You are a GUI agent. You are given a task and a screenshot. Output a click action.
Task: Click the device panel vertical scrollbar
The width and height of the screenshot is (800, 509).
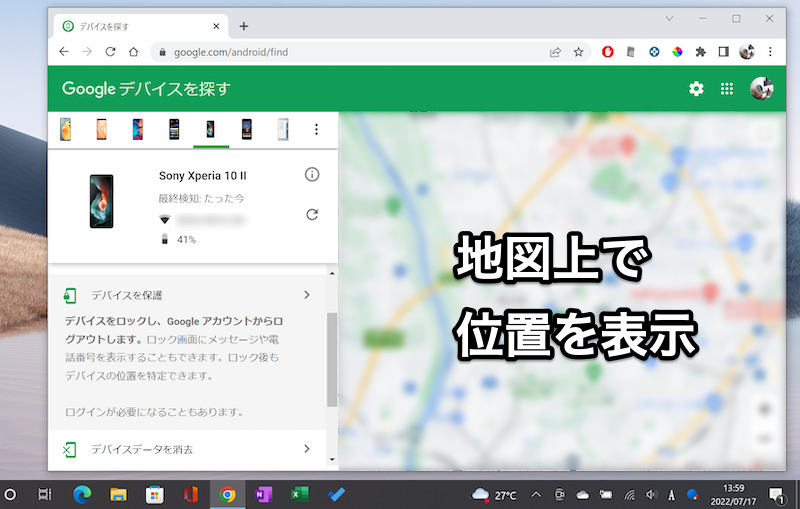coord(332,360)
